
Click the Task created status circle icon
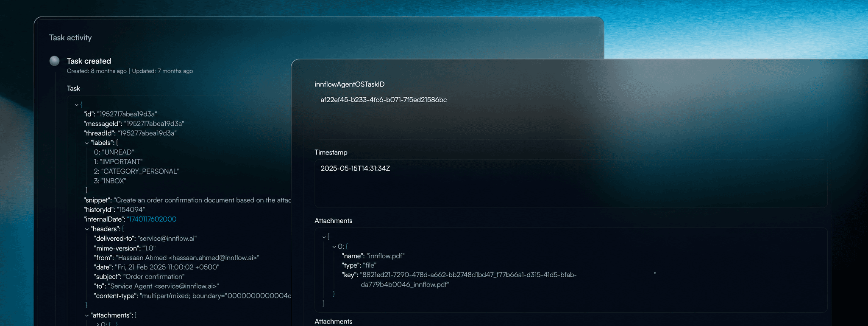(x=55, y=61)
